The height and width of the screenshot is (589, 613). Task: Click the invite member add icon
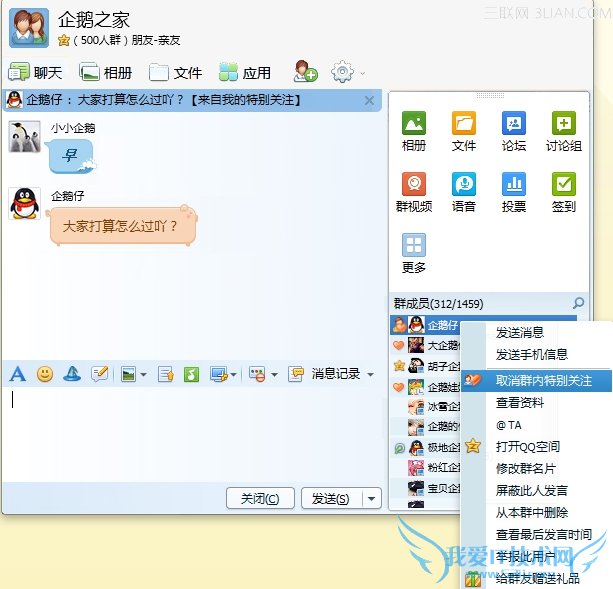(x=305, y=72)
